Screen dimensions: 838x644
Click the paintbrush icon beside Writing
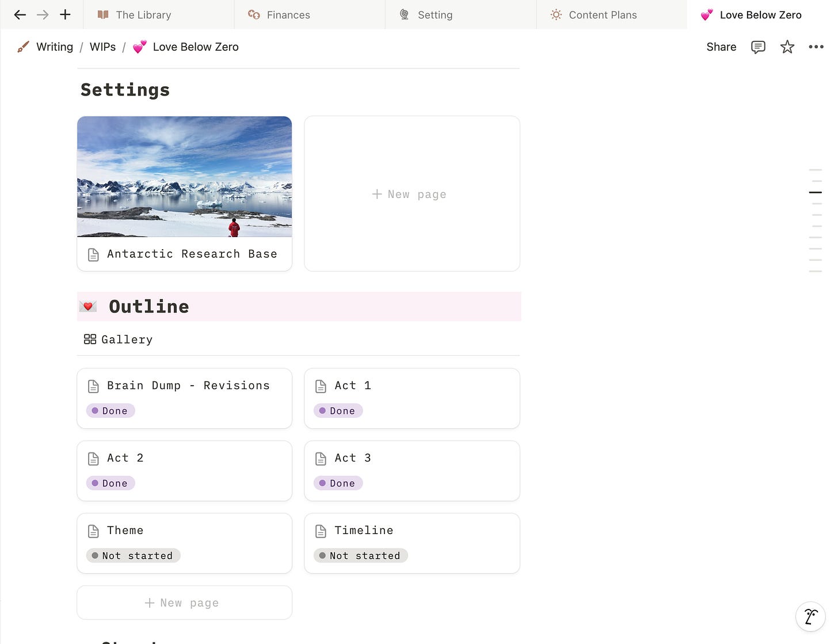pyautogui.click(x=23, y=47)
